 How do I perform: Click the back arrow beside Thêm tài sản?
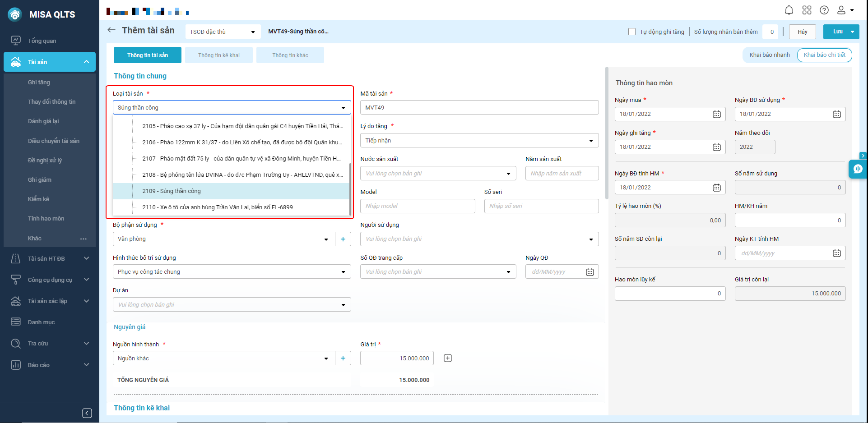(111, 30)
